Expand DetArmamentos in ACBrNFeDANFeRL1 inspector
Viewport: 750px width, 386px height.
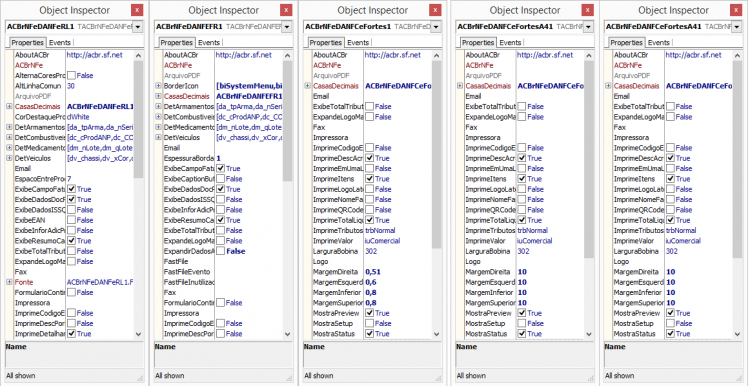click(9, 127)
